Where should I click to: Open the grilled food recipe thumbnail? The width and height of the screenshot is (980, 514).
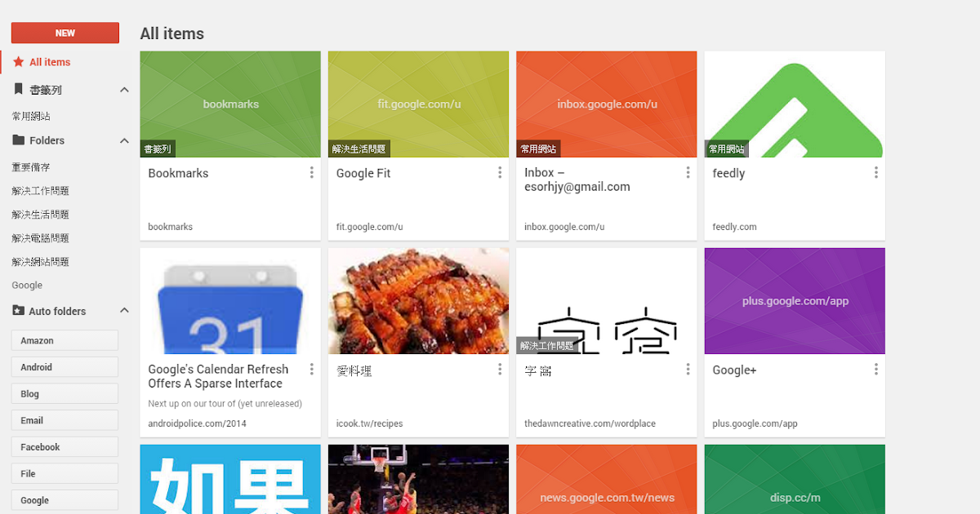click(418, 301)
